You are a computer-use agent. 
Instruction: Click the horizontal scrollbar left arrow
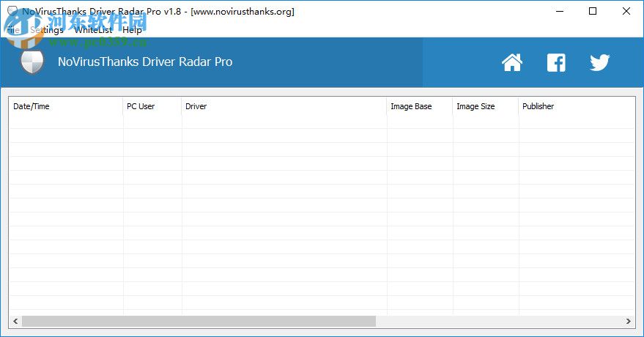[x=15, y=322]
